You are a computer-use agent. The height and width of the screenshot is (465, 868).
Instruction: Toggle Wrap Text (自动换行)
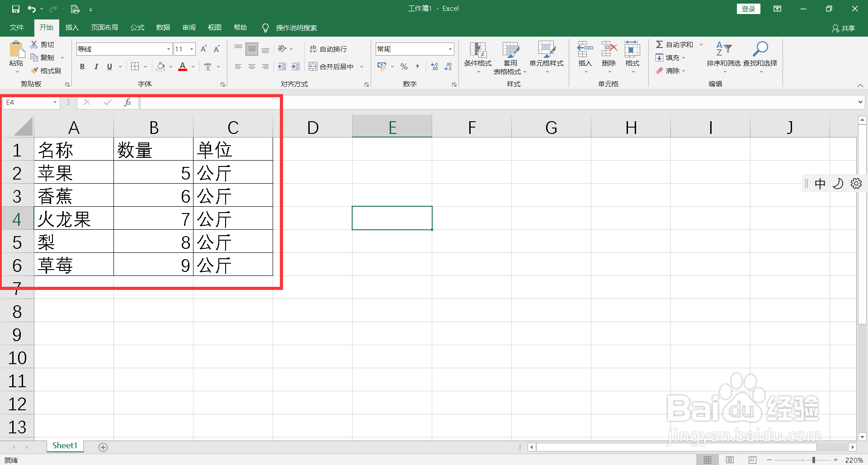[x=328, y=49]
